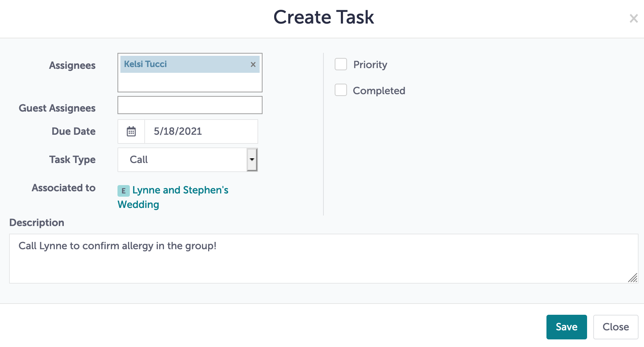
Task: Open Lynne and Stephen's Wedding link
Action: point(173,197)
